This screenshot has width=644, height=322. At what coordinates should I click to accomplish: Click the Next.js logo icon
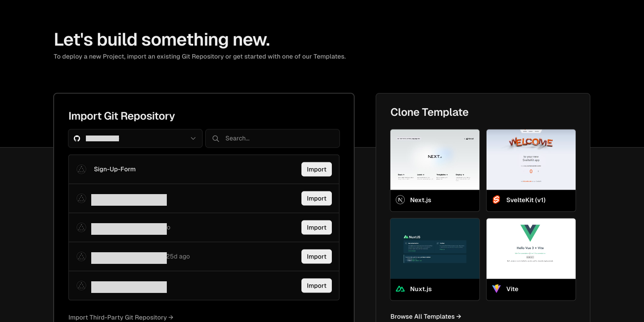pos(400,200)
